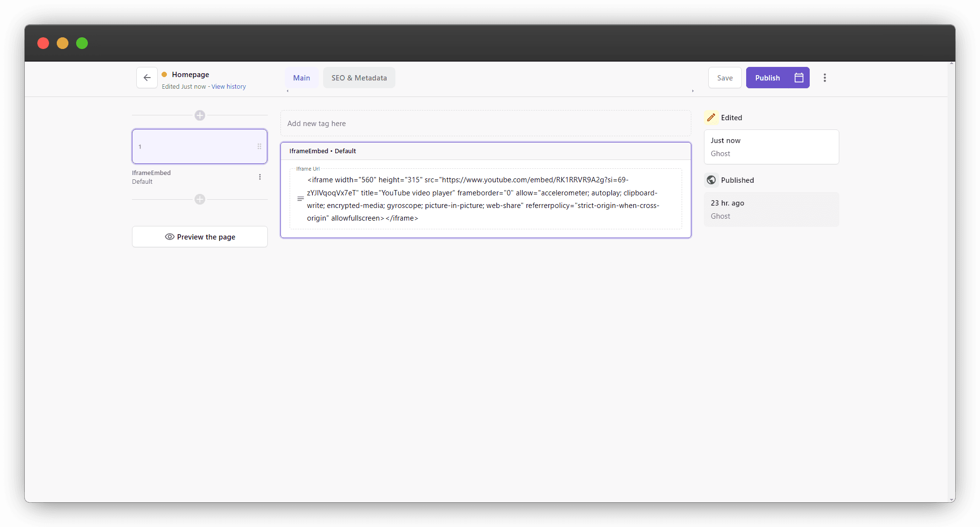Viewport: 980px width, 527px height.
Task: Open the View history link
Action: (x=229, y=87)
